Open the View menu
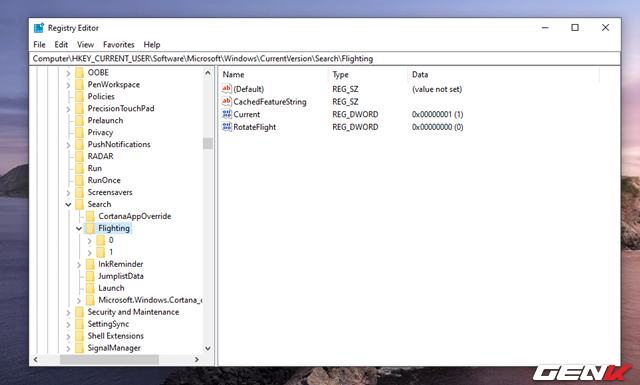640x385 pixels. 85,45
